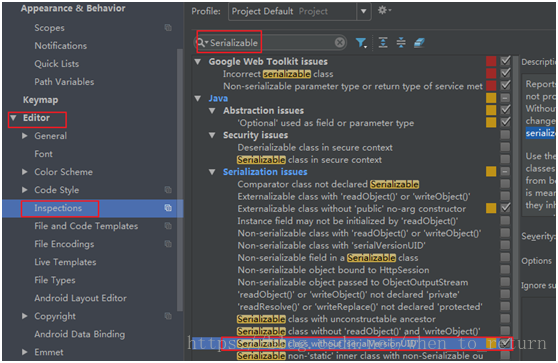The height and width of the screenshot is (363, 558).
Task: Open the Profile dropdown
Action: coord(363,11)
